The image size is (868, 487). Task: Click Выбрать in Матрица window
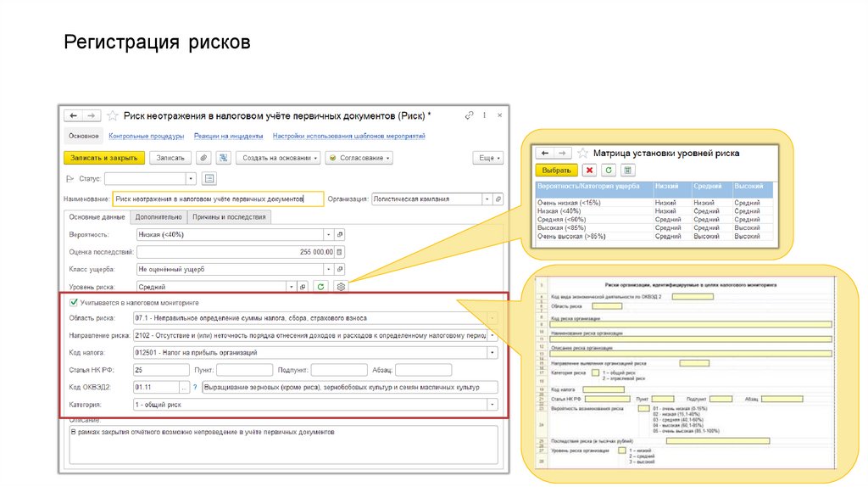point(556,170)
